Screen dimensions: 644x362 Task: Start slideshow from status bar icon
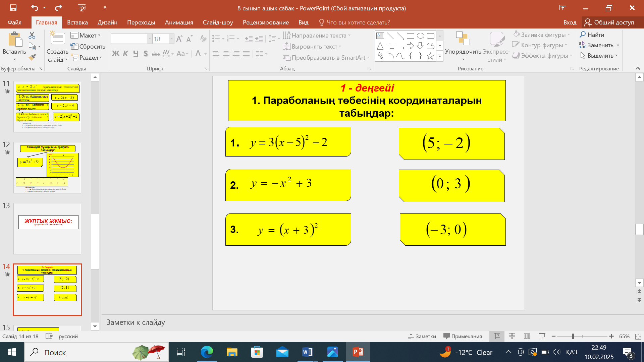(542, 336)
